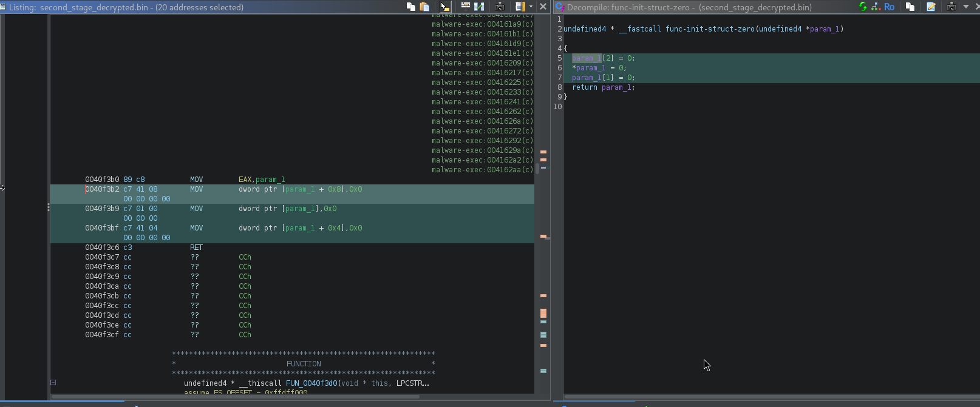Image resolution: width=980 pixels, height=407 pixels.
Task: Click cross-reference malware-exec:004161b1(c)
Action: coord(483,34)
